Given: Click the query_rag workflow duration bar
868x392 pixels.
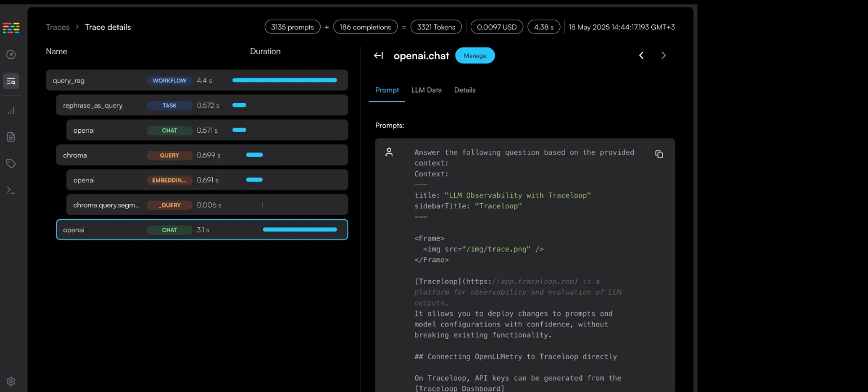Looking at the screenshot, I should tap(284, 80).
